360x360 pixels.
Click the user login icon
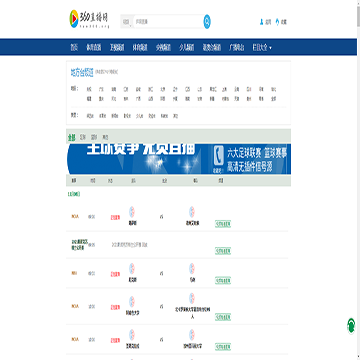262,22
